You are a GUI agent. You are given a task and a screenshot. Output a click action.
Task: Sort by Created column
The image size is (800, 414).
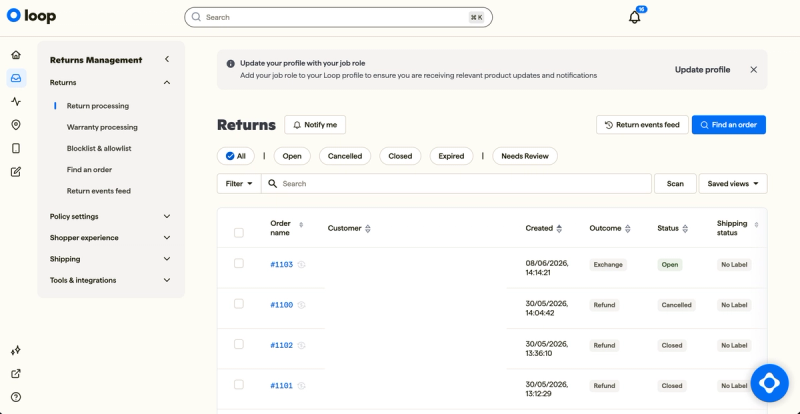[559, 229]
